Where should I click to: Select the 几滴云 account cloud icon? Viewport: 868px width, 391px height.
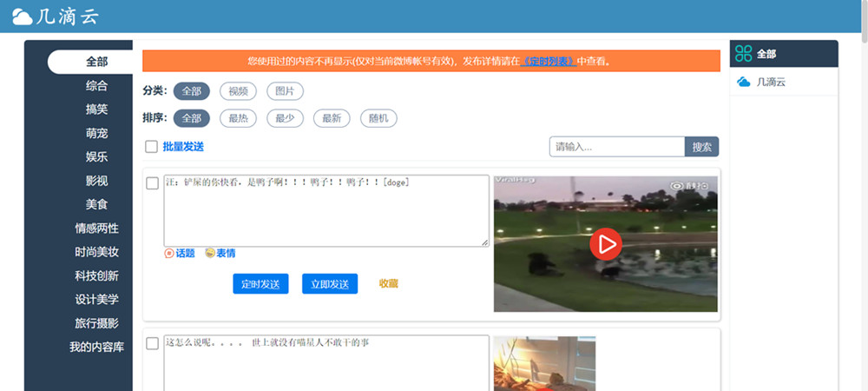tap(743, 82)
